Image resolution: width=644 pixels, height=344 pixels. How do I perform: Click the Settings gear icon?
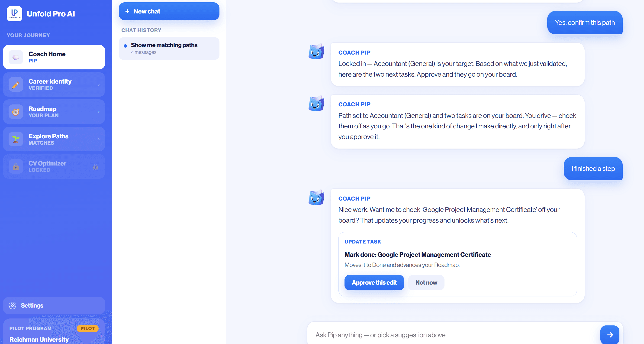(x=13, y=305)
